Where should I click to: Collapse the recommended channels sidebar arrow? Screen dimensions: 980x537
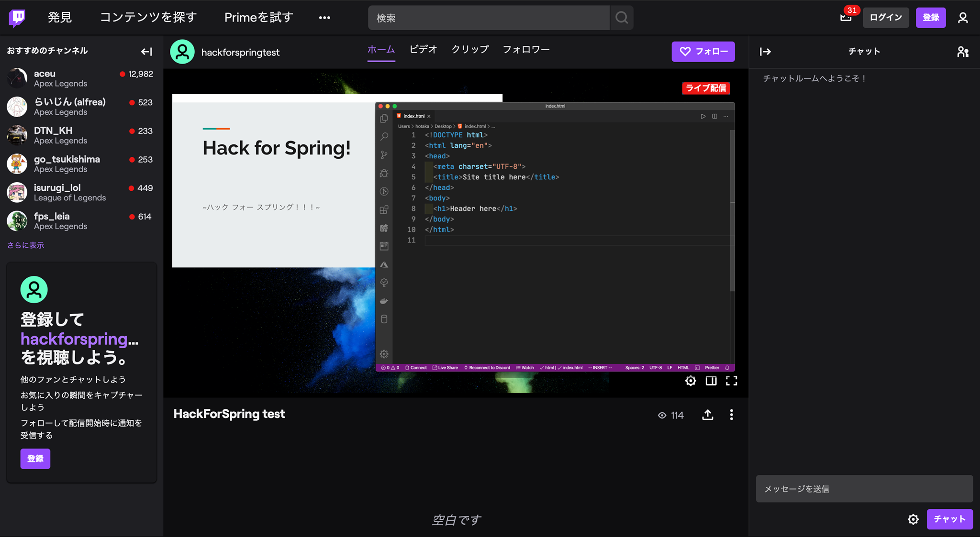[x=146, y=51]
